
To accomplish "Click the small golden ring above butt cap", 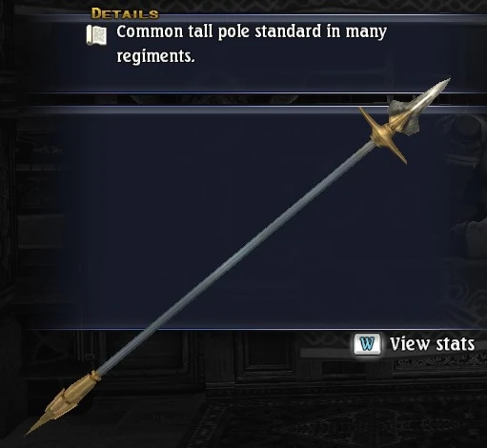I will point(94,376).
